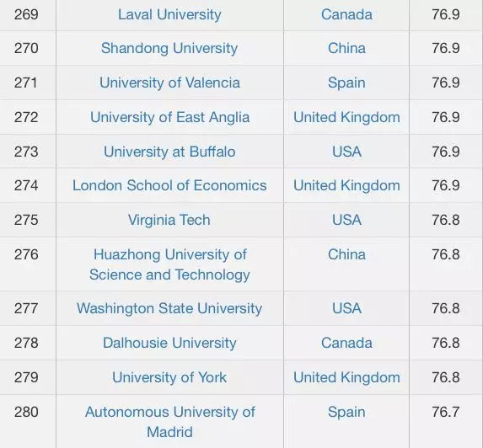
Task: Select the University at Buffalo link
Action: (x=169, y=152)
